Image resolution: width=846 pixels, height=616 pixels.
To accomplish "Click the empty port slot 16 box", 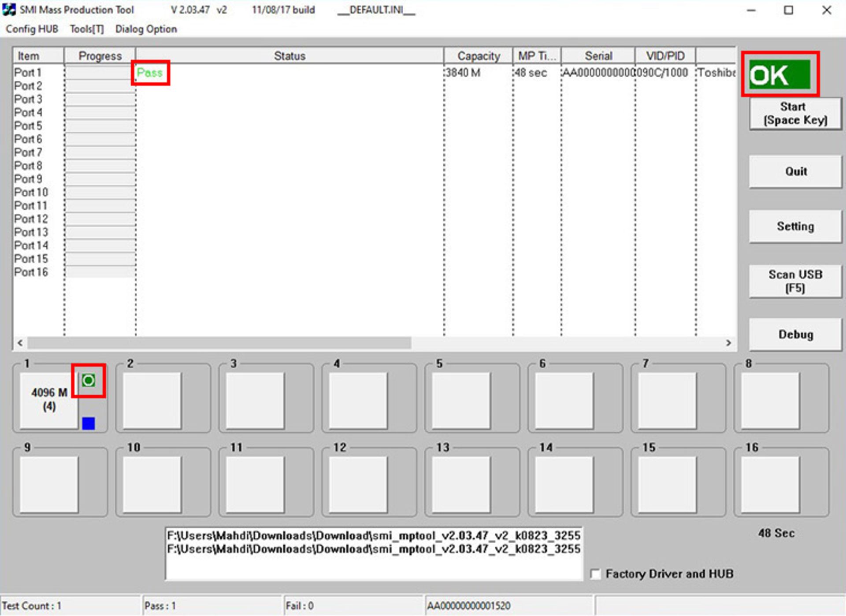I will point(770,484).
